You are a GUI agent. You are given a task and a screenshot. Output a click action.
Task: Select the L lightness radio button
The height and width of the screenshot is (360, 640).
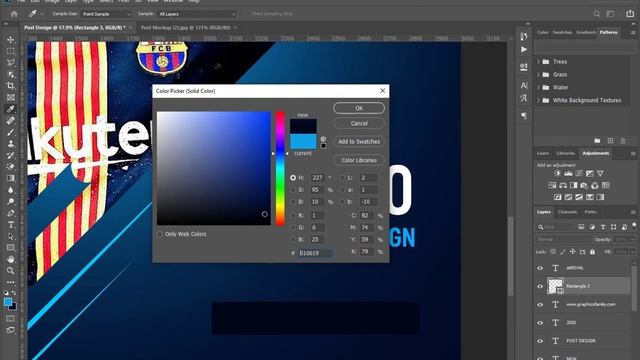(342, 178)
